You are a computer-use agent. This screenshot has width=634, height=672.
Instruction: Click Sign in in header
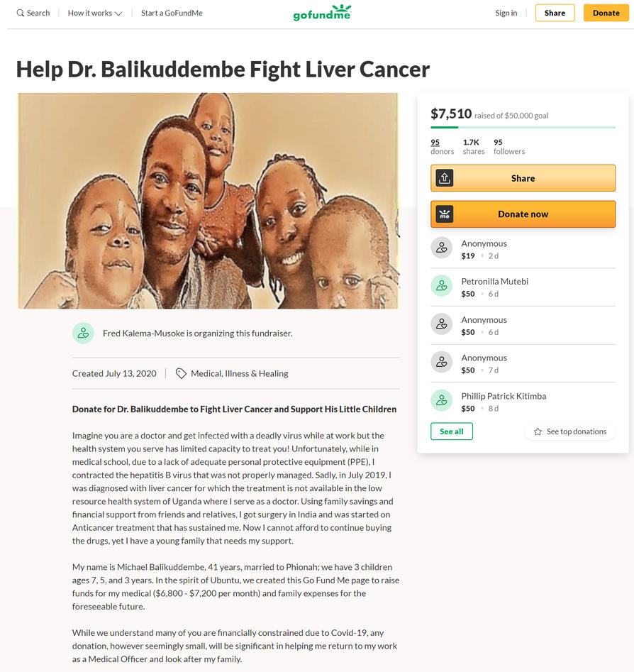(506, 13)
